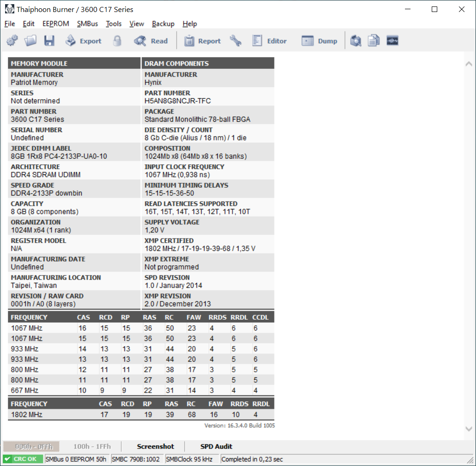Screen dimensions: 476x466
Task: Open the SMBus menu
Action: pyautogui.click(x=88, y=24)
